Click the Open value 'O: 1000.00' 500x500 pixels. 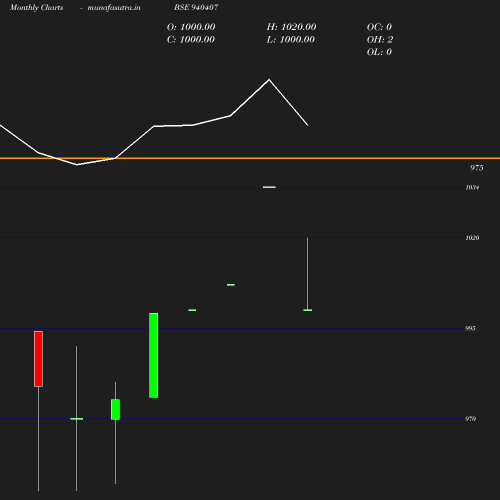coord(191,27)
